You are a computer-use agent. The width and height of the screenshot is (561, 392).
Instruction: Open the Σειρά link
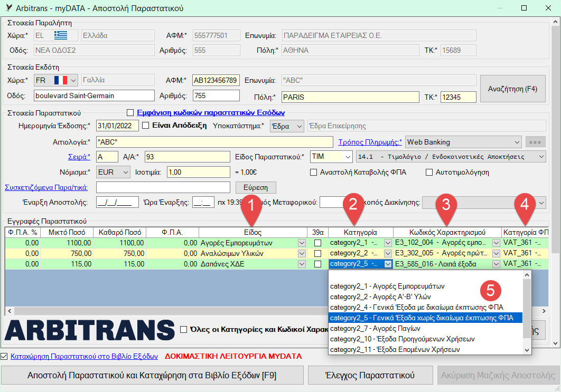[x=79, y=157]
